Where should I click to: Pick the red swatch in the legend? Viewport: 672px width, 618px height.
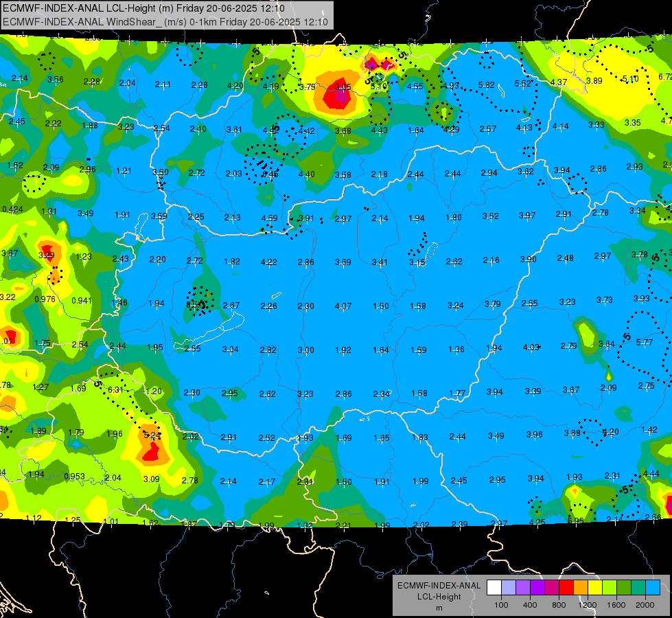(x=566, y=588)
